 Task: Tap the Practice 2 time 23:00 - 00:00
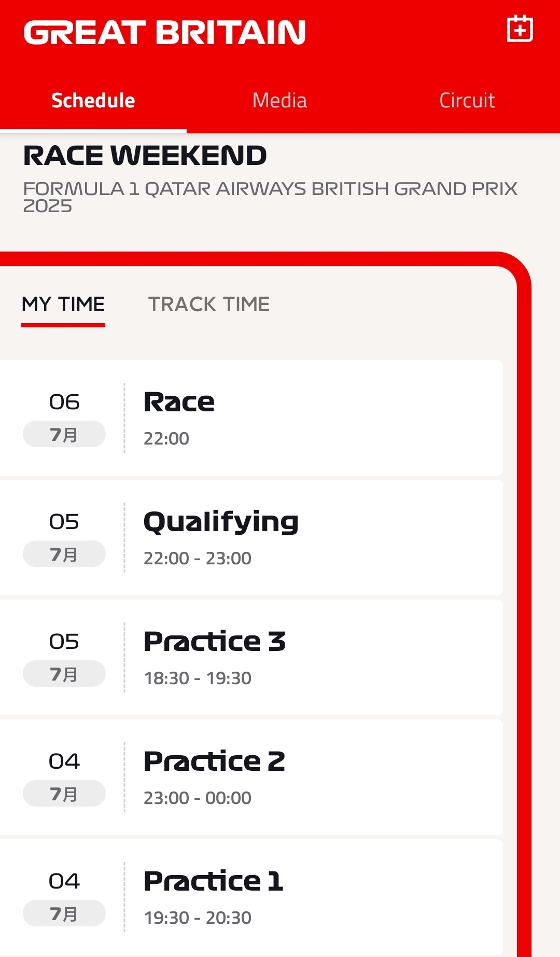point(198,798)
